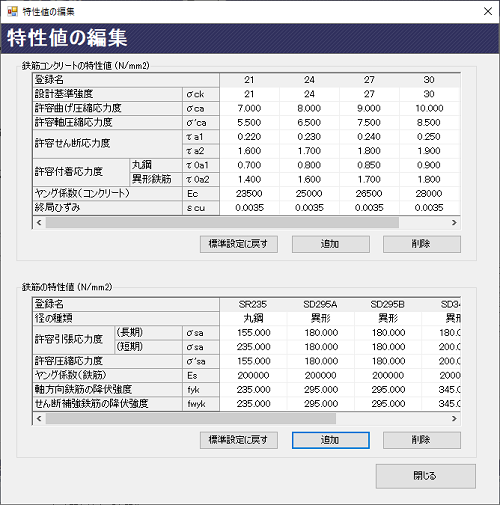Click 標準設定に戻す for rebar properties
500x505 pixels.
(239, 440)
